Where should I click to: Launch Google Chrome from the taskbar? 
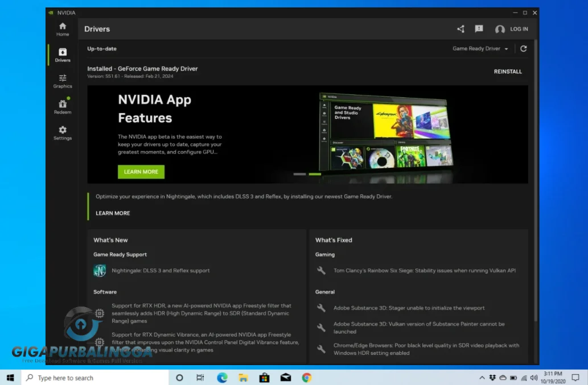click(x=307, y=378)
